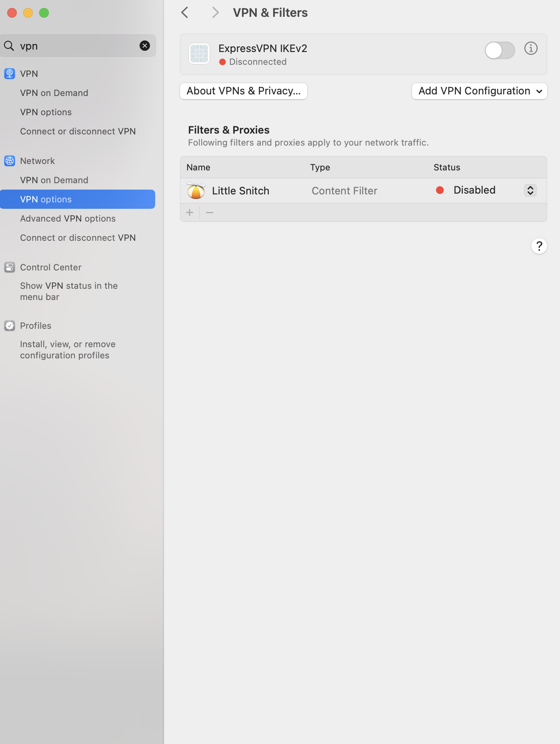Select VPN on Demand under VPN

point(54,93)
